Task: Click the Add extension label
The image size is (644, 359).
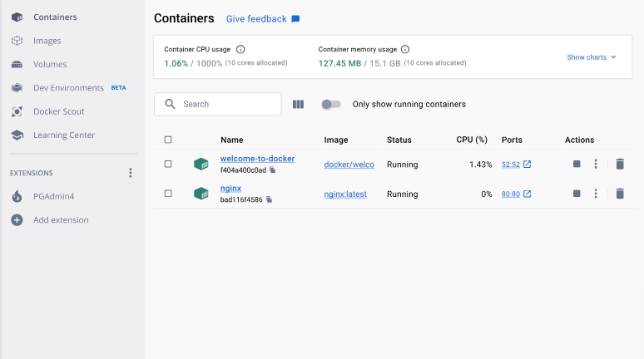Action: point(61,220)
